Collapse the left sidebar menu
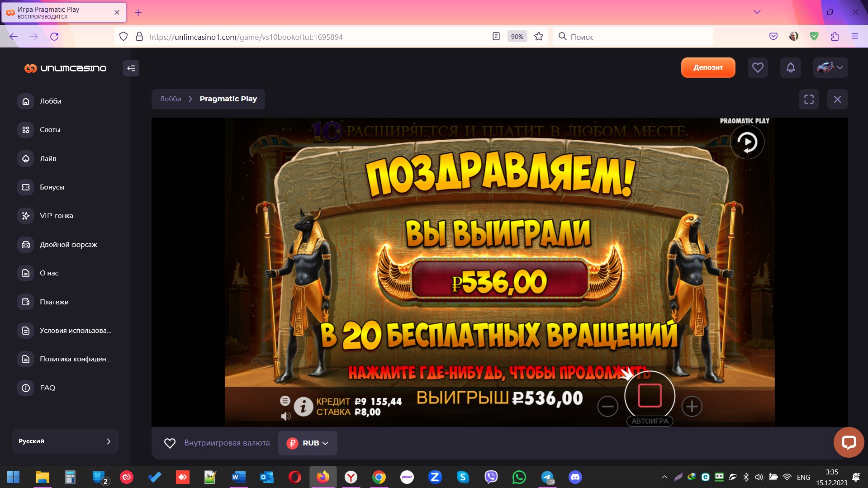The width and height of the screenshot is (868, 488). point(131,68)
